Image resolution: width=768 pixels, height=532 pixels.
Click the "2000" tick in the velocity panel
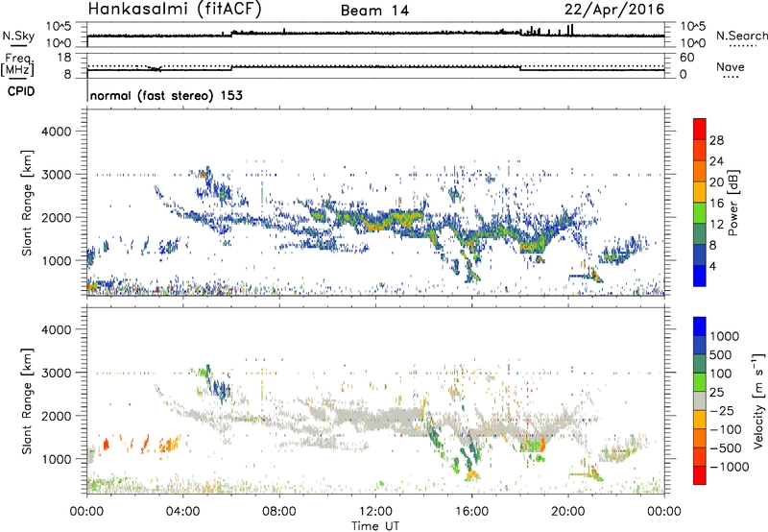(57, 416)
